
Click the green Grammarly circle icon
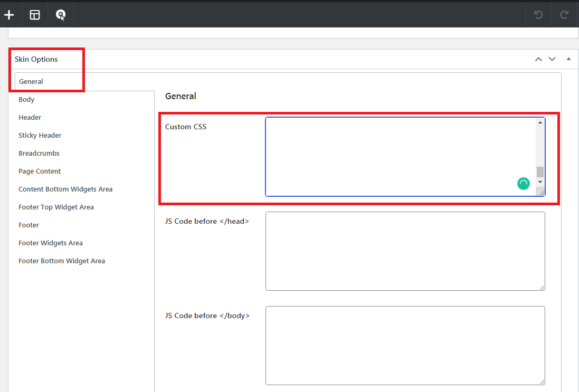pyautogui.click(x=523, y=184)
